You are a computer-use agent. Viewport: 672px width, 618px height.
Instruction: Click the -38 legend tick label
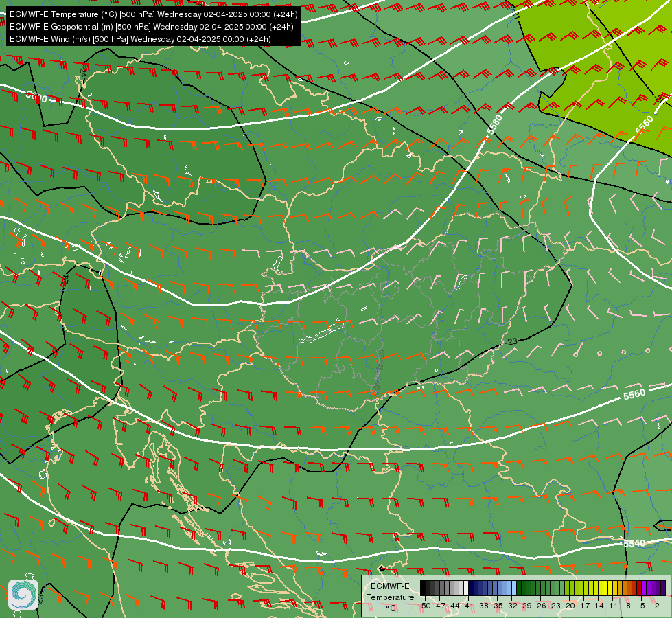click(x=482, y=606)
